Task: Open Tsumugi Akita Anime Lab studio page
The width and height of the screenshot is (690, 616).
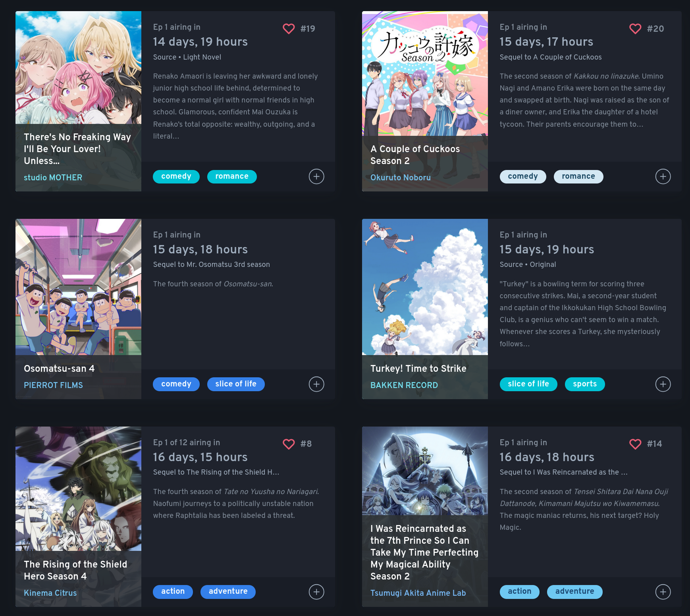Action: [x=418, y=593]
